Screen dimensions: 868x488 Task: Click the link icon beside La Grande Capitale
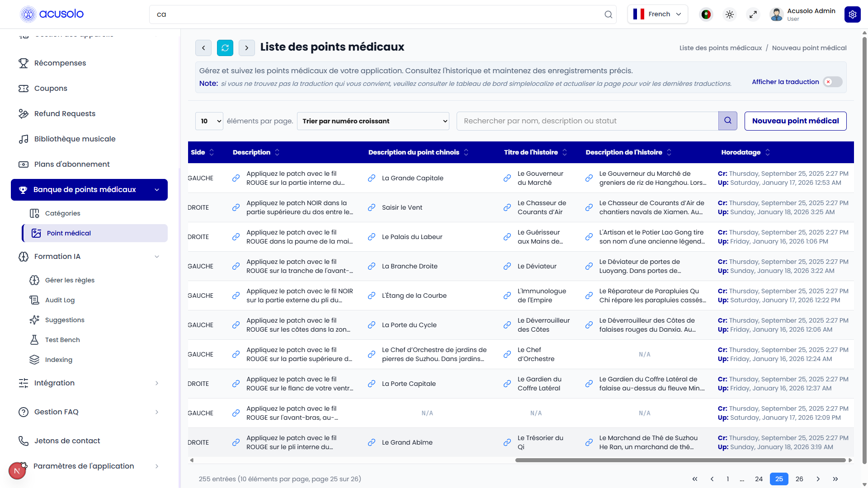tap(372, 178)
